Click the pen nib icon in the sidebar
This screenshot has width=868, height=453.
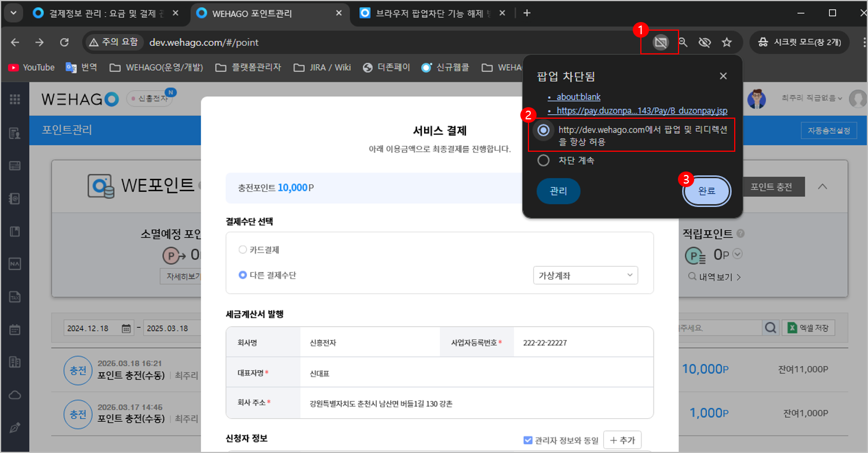[15, 428]
